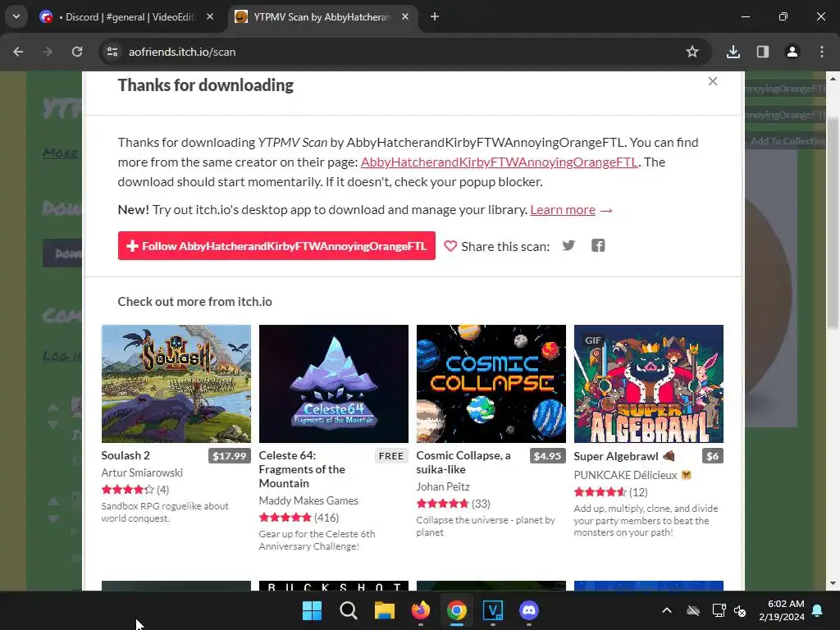Screen dimensions: 840x630
Task: Click the star rating (12) for Super Algebrawl
Action: pyautogui.click(x=610, y=492)
